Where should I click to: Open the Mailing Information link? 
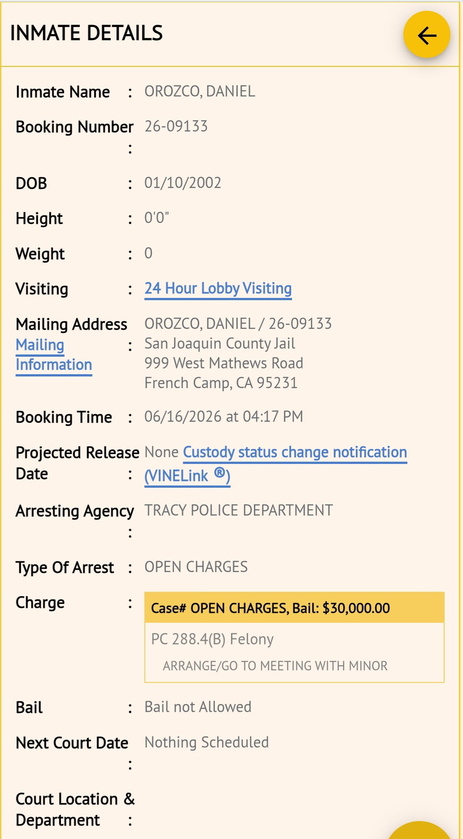pos(54,355)
